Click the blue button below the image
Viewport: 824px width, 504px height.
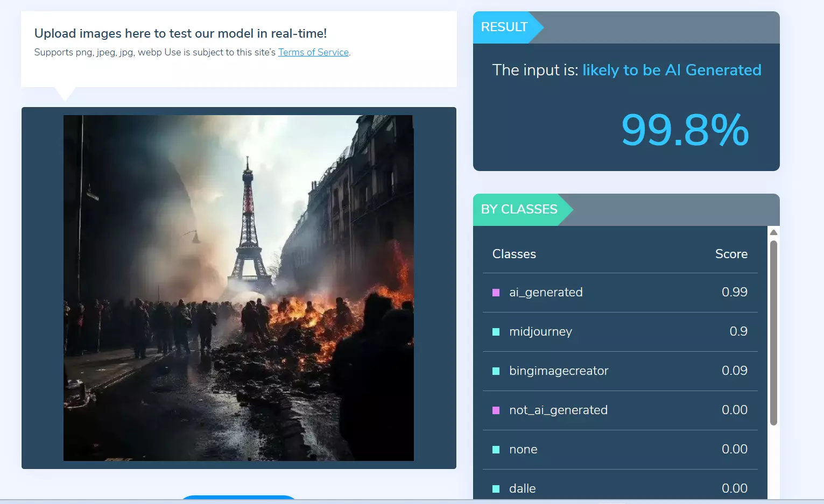coord(238,498)
